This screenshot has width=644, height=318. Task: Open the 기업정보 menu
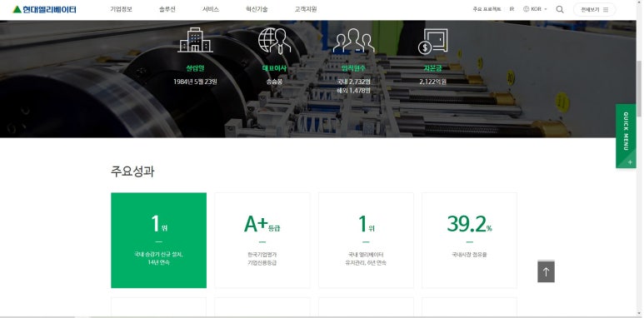click(x=121, y=9)
